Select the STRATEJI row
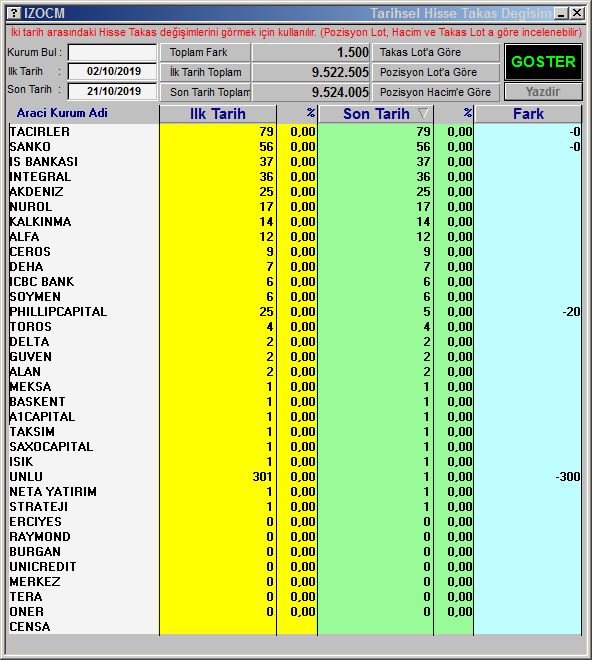Viewport: 592px width, 660px height. (295, 507)
